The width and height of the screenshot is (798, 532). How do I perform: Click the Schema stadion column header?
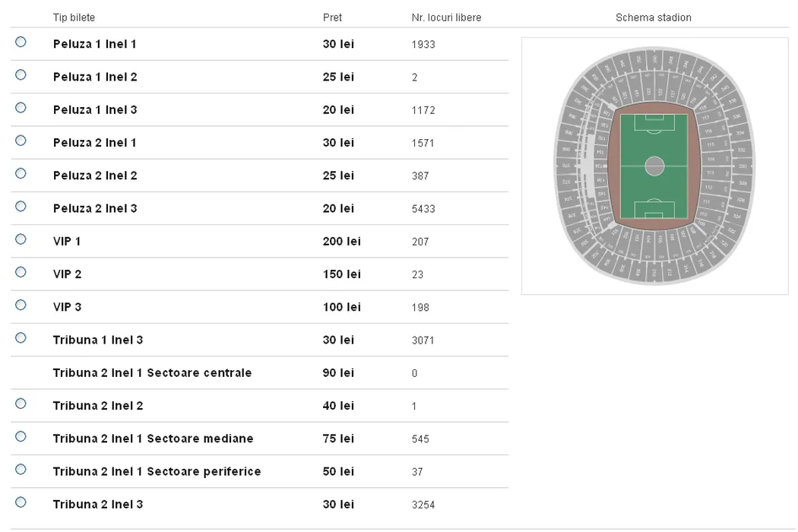(654, 17)
